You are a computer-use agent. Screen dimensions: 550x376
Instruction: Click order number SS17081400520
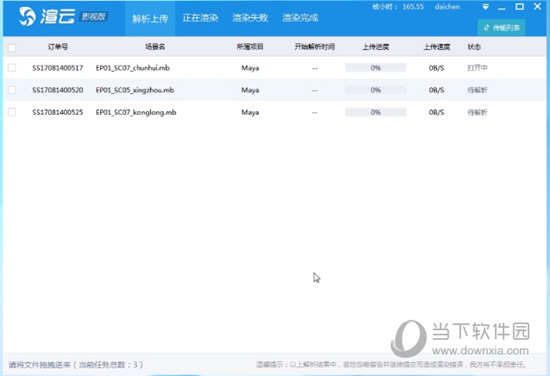[x=58, y=90]
